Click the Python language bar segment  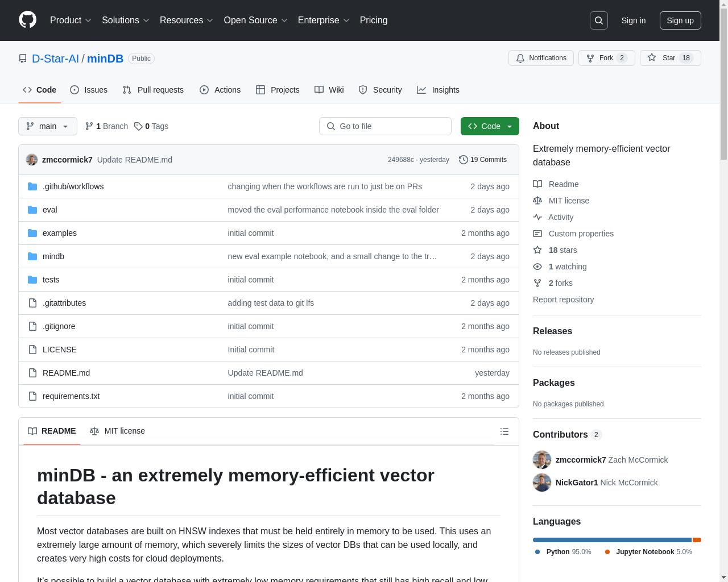(x=612, y=540)
